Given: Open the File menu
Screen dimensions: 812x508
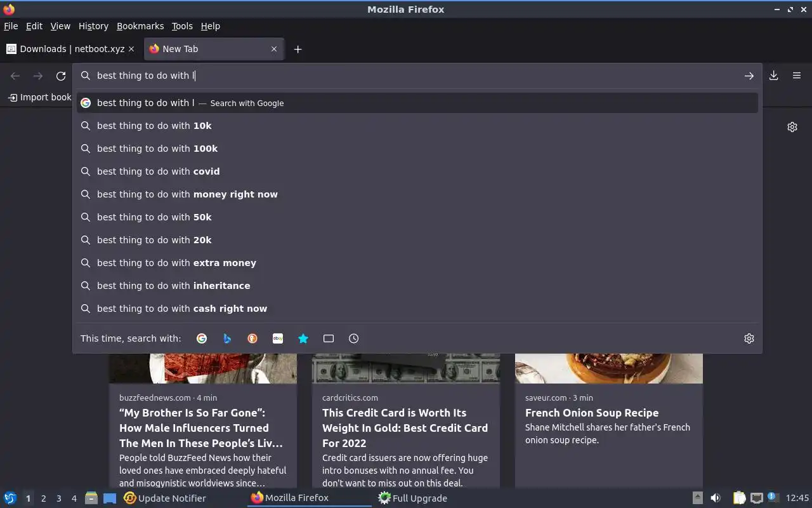Looking at the screenshot, I should pyautogui.click(x=11, y=26).
